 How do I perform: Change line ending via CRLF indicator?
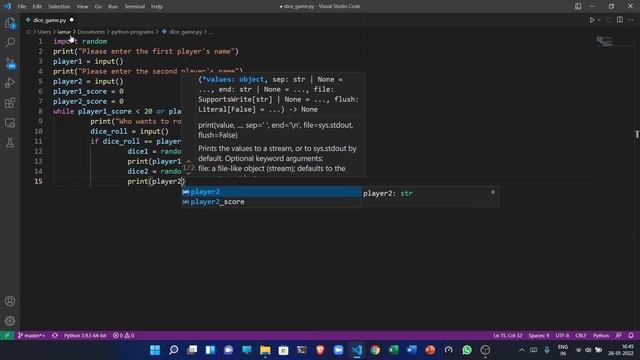tap(581, 336)
